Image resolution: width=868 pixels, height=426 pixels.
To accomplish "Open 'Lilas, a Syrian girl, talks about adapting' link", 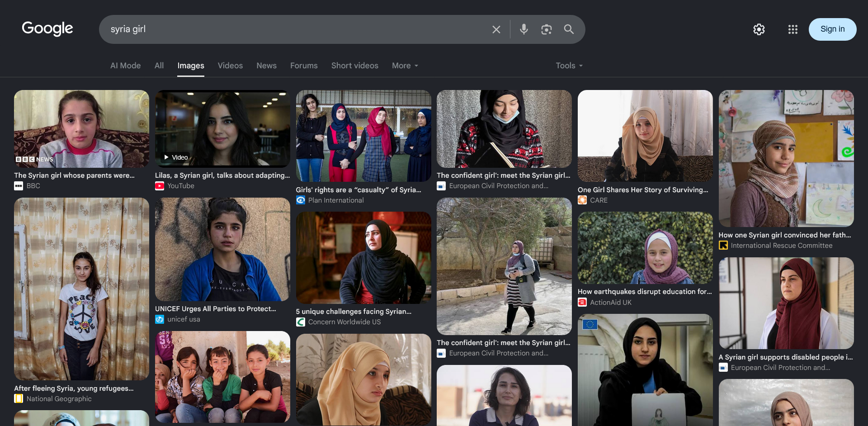I will 222,175.
